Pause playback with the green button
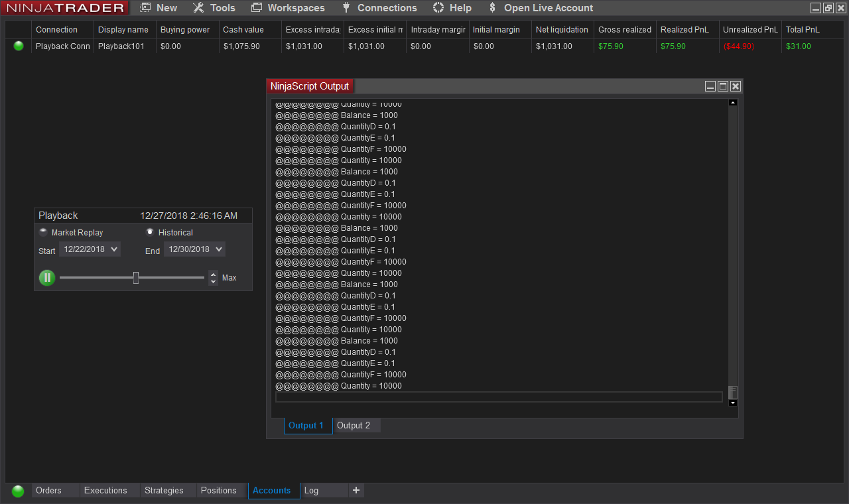The height and width of the screenshot is (504, 849). (x=47, y=278)
